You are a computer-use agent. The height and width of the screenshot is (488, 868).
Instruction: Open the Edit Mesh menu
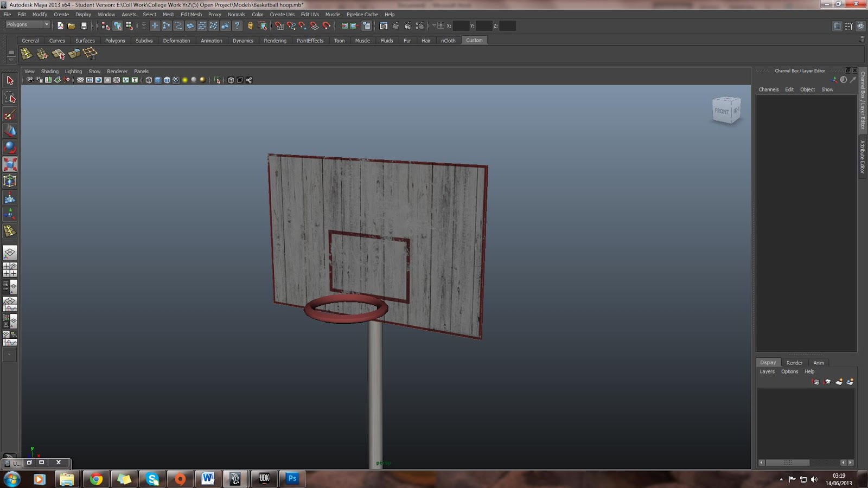[191, 15]
